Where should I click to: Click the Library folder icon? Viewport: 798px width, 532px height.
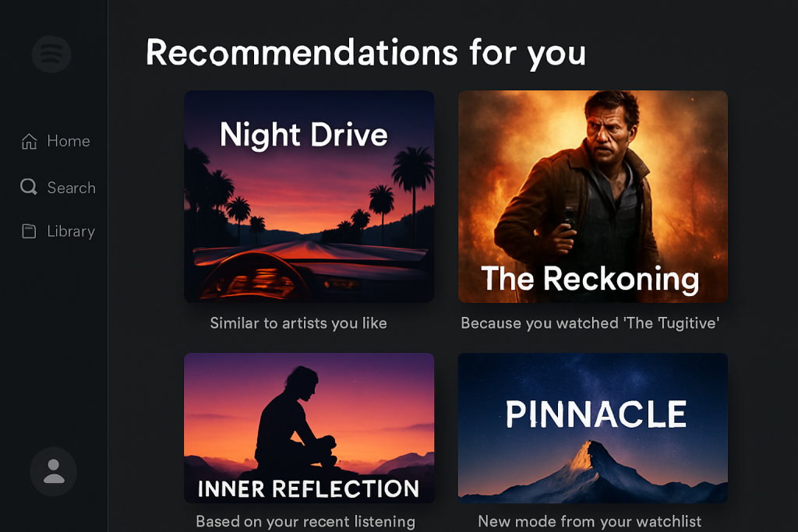tap(29, 231)
